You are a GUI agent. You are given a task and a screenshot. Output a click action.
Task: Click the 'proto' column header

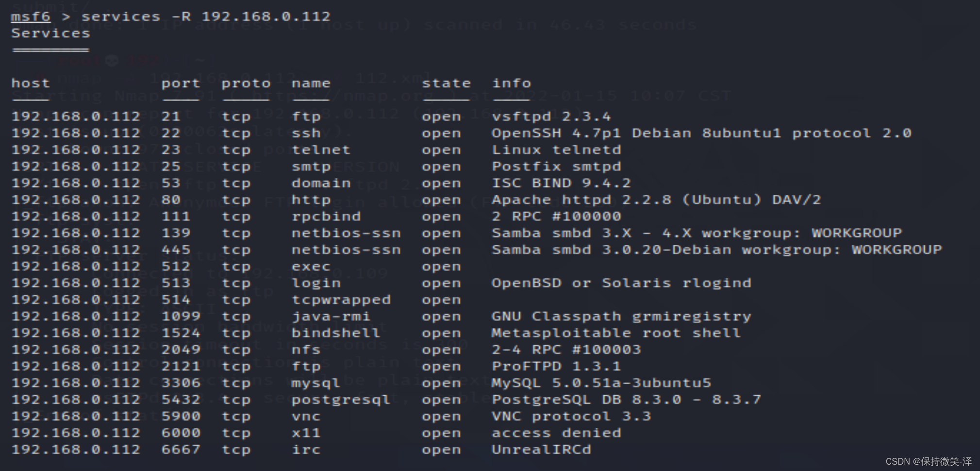click(x=246, y=83)
